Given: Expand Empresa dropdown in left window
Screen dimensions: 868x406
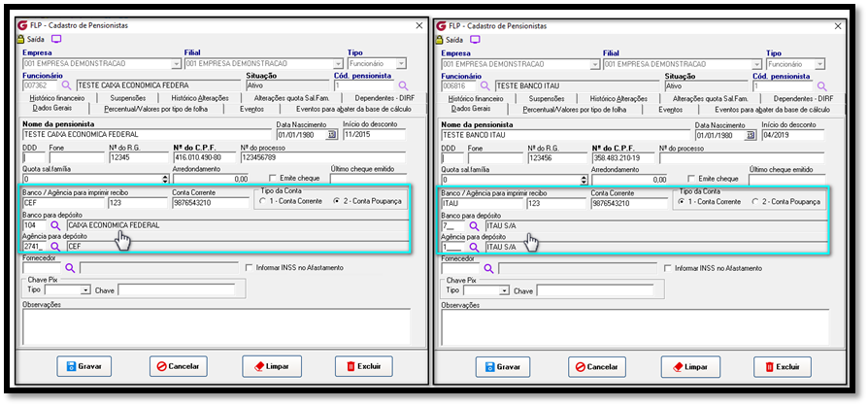Looking at the screenshot, I should 176,64.
